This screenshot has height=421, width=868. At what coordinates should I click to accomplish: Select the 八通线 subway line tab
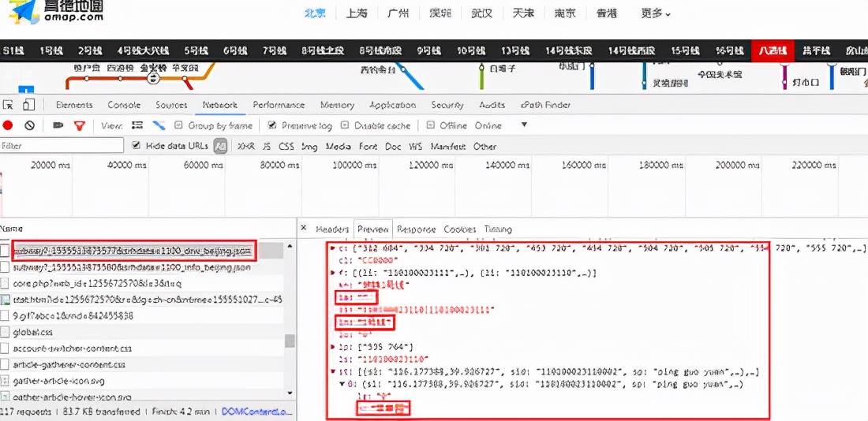point(773,51)
